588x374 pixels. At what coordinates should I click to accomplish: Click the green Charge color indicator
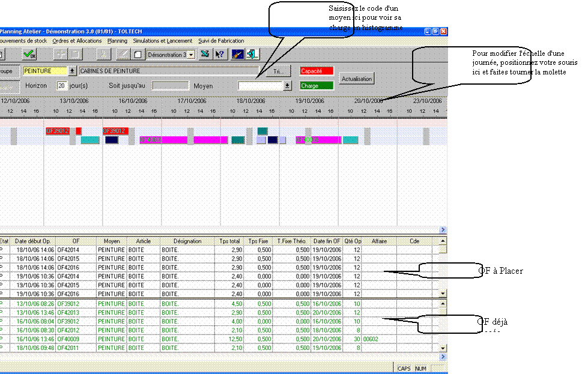pyautogui.click(x=317, y=86)
